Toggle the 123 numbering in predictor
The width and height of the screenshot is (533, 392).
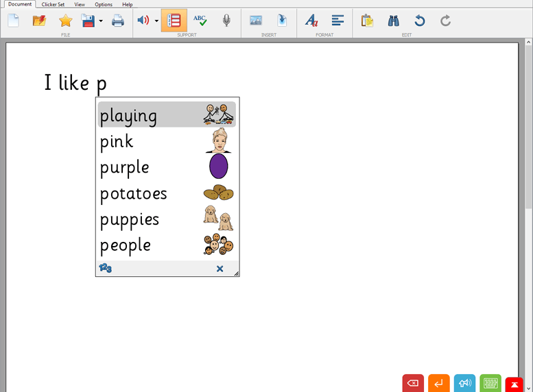coord(105,268)
